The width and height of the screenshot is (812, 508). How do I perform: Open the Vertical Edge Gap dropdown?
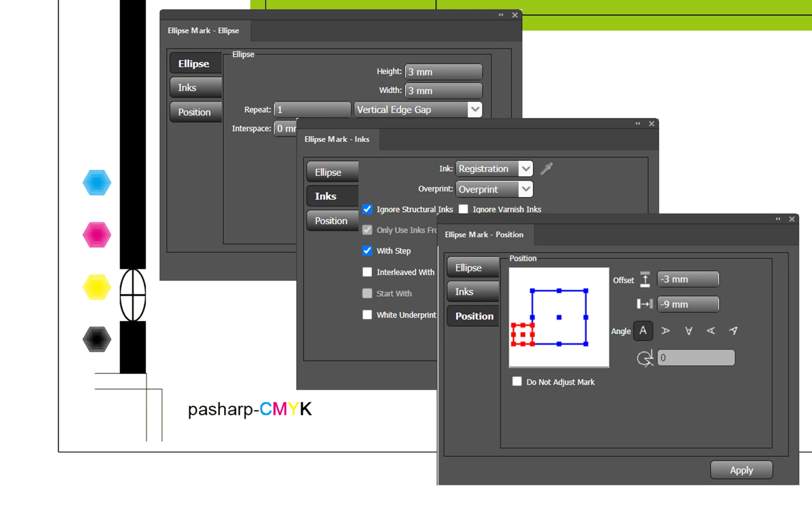[x=418, y=110]
